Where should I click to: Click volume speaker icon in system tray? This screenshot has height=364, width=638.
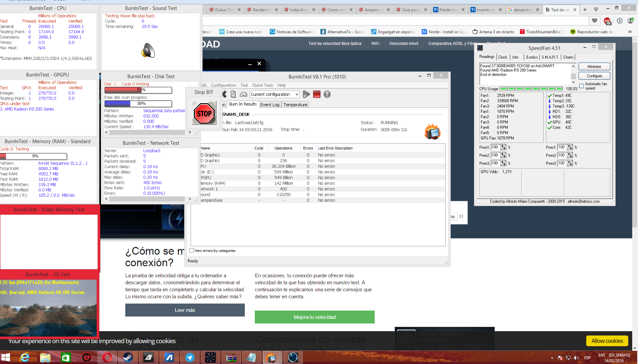click(576, 358)
